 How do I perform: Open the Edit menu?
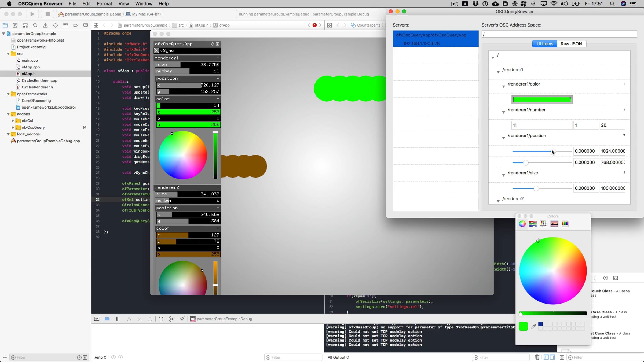click(x=87, y=4)
